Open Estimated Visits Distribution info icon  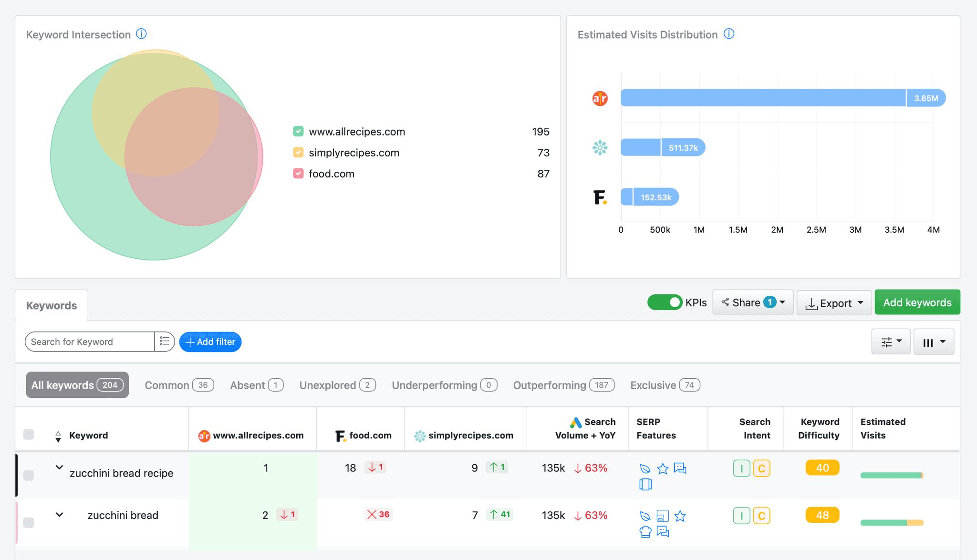[729, 34]
